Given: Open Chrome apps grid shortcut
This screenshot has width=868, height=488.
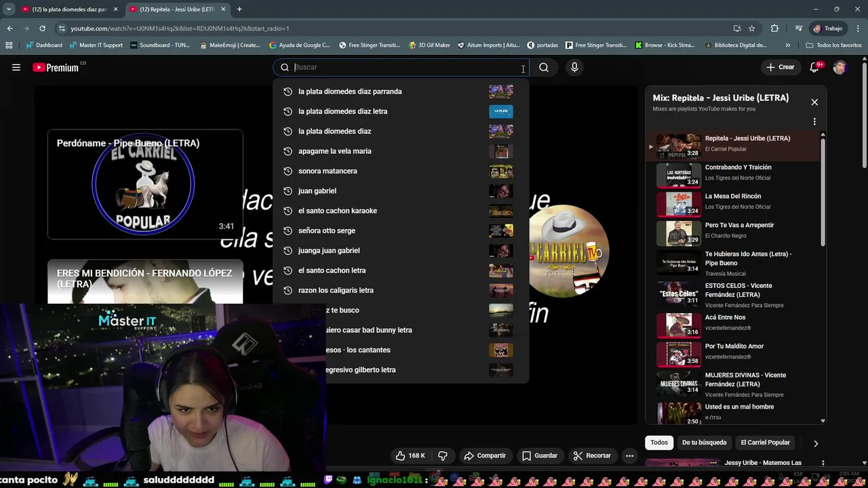Looking at the screenshot, I should pos(9,45).
